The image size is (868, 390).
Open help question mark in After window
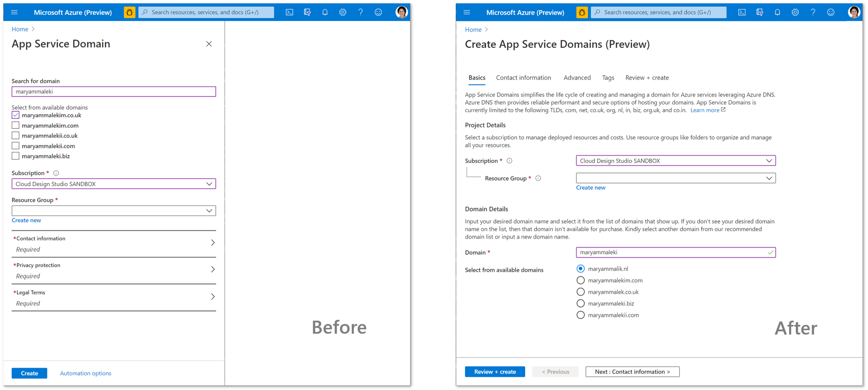[x=813, y=12]
